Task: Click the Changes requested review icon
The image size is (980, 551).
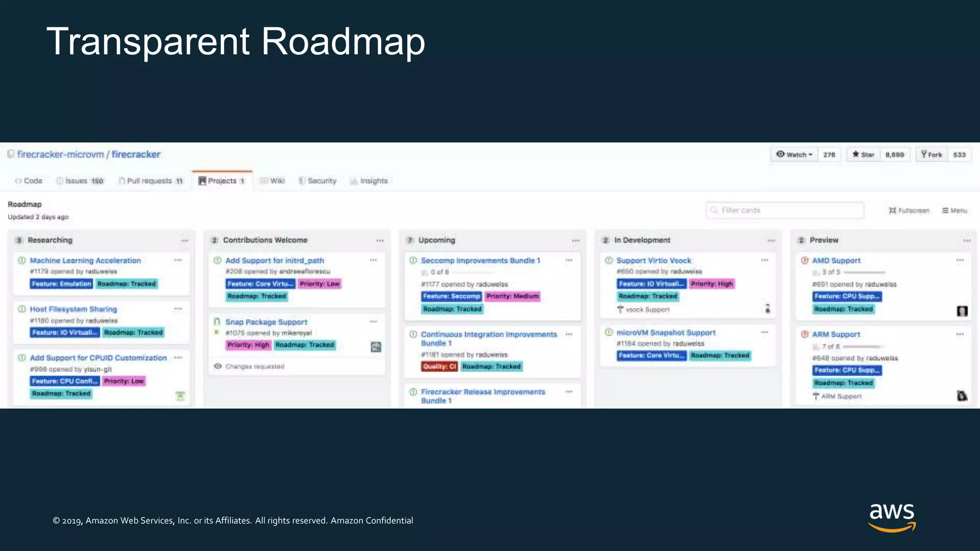Action: click(218, 366)
